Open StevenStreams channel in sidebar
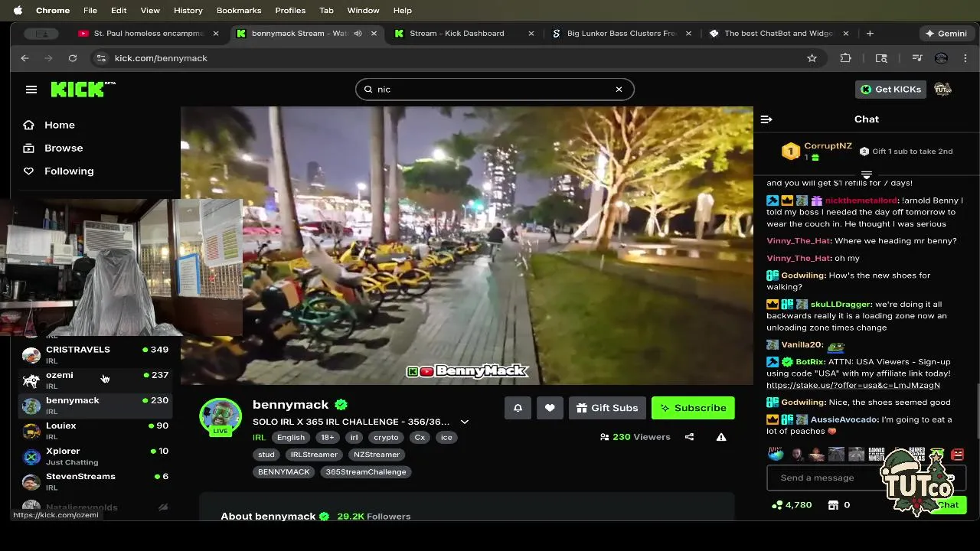Screen dimensions: 980x551 [96, 481]
